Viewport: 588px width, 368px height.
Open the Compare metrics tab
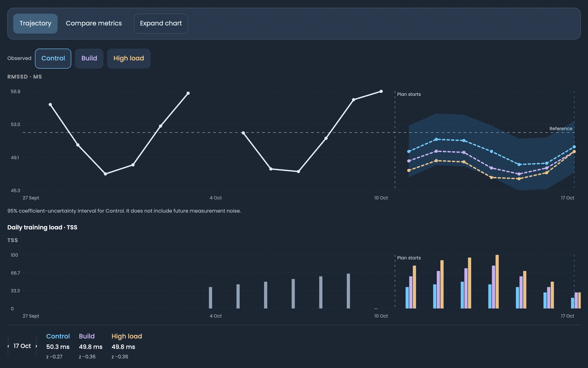tap(94, 24)
